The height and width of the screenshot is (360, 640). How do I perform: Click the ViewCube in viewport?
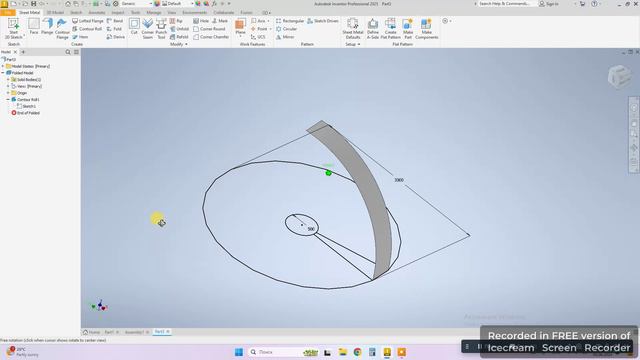[x=620, y=76]
